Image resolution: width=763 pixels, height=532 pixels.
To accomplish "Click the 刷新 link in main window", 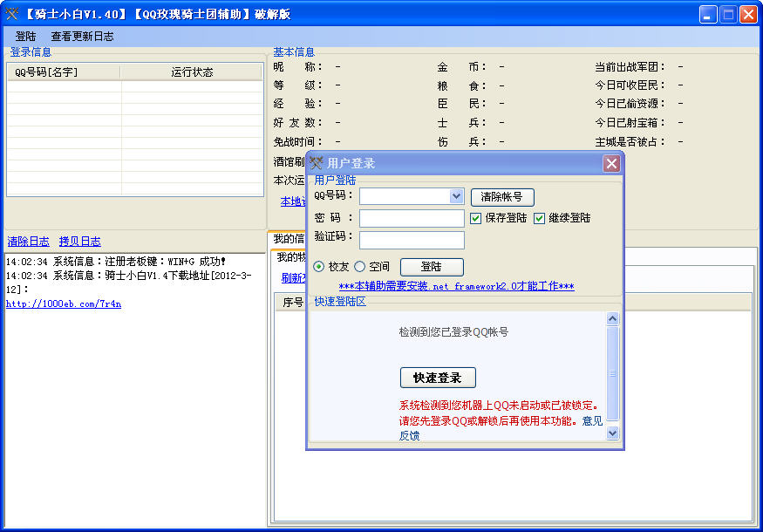I will coord(293,278).
